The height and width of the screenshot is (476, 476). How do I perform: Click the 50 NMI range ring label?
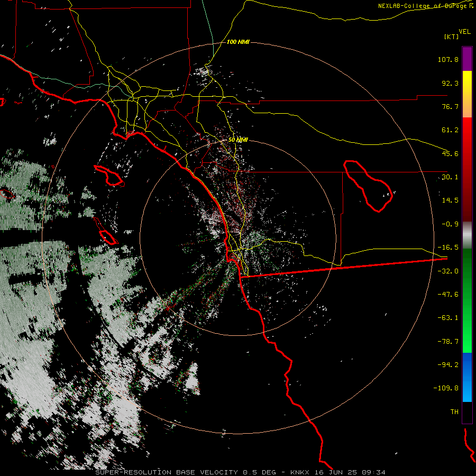coord(239,140)
